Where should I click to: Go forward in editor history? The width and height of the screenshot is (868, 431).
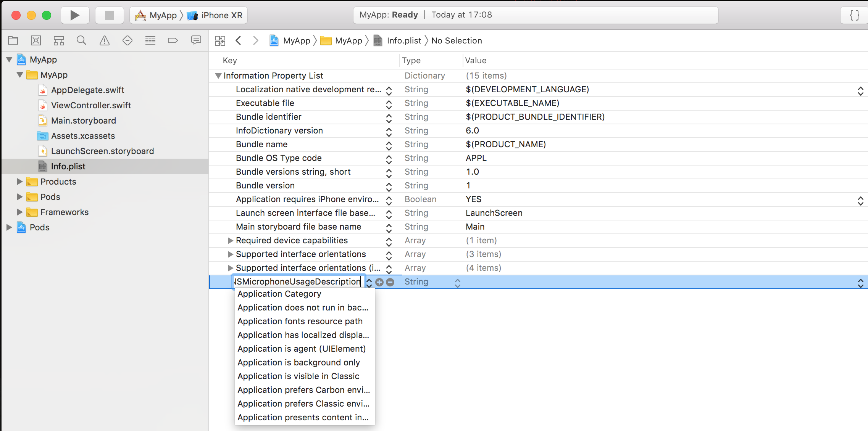(x=256, y=40)
